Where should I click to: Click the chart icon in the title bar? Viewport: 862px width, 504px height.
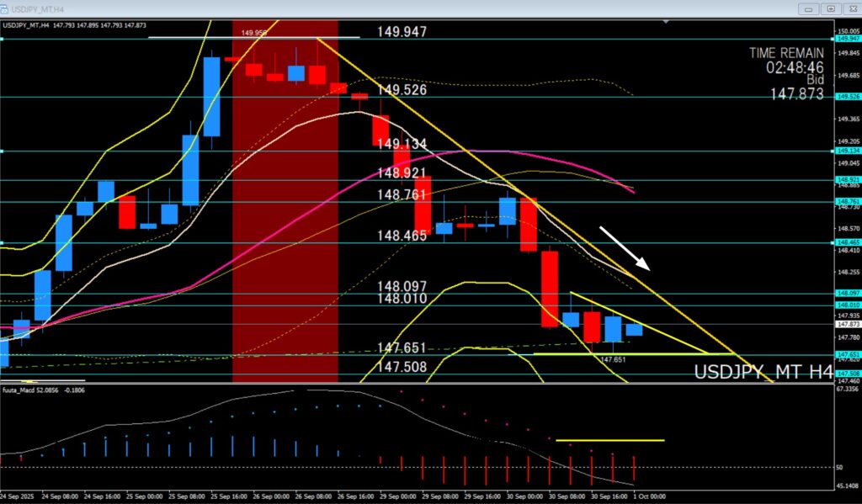(6, 8)
